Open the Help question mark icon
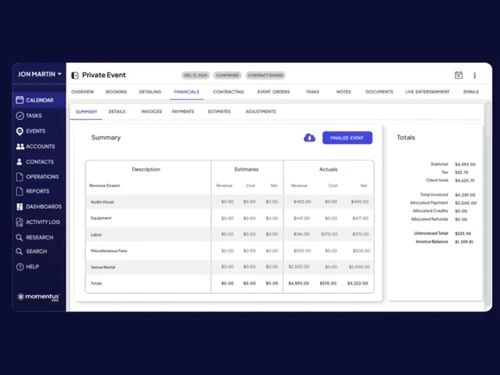Image resolution: width=500 pixels, height=375 pixels. pos(20,267)
